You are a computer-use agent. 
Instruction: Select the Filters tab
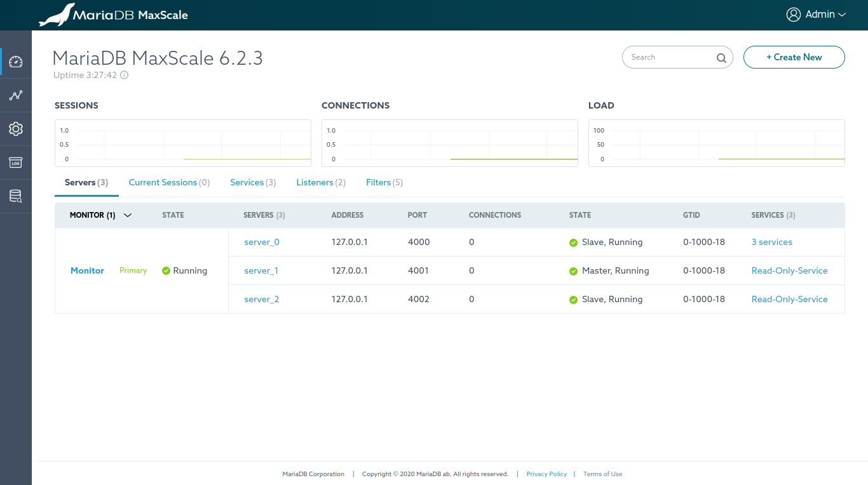pyautogui.click(x=384, y=182)
